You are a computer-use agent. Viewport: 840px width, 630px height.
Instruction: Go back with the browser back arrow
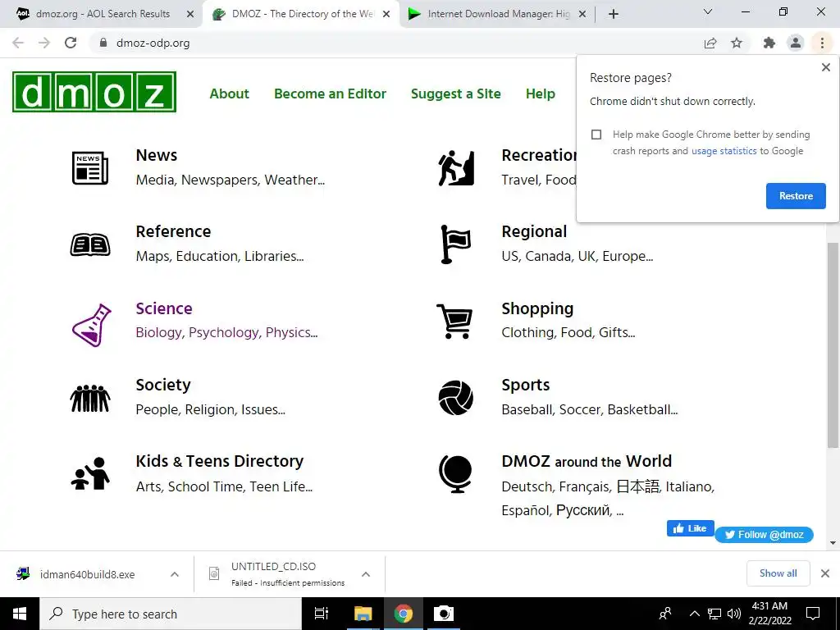18,43
